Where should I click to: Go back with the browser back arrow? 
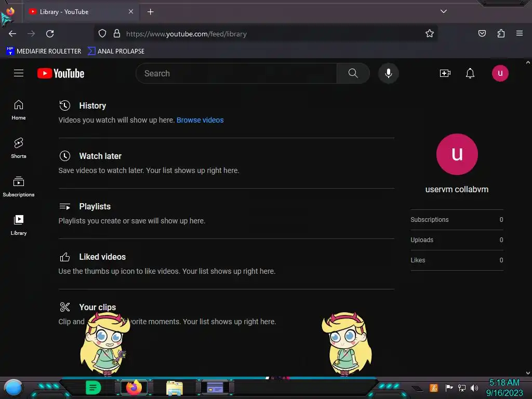[x=12, y=34]
